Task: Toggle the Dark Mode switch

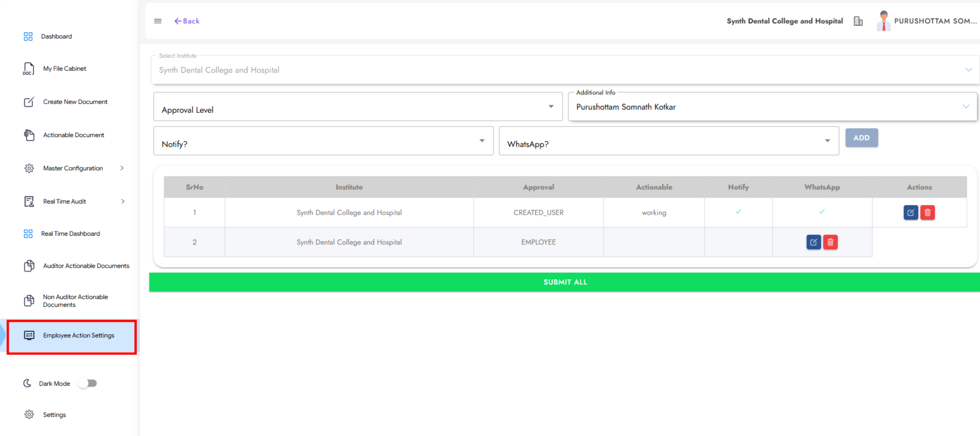Action: click(88, 383)
